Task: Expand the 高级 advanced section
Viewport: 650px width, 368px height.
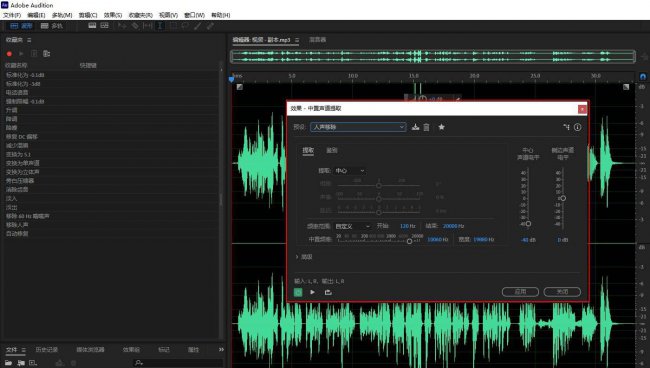Action: click(304, 257)
